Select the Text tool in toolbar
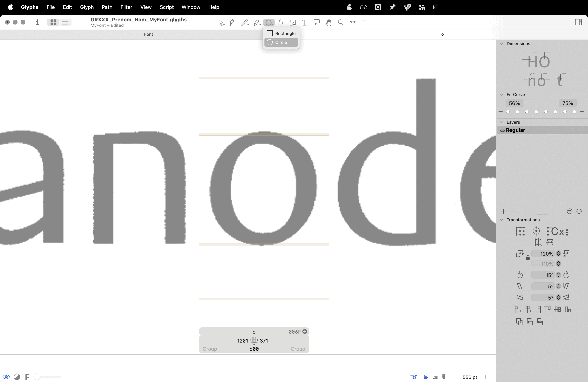Viewport: 588px width, 382px height. 305,23
